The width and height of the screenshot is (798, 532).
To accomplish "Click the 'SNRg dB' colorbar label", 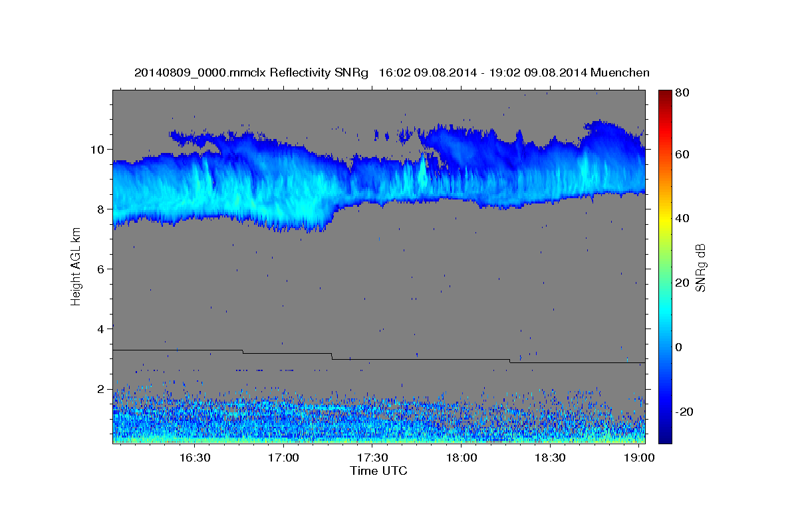I will pyautogui.click(x=700, y=267).
